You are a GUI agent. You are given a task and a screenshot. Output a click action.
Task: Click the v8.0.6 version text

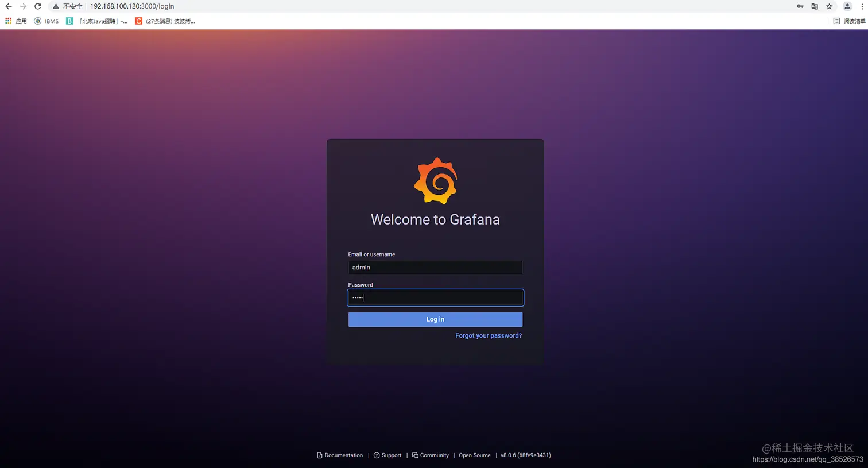coord(526,455)
